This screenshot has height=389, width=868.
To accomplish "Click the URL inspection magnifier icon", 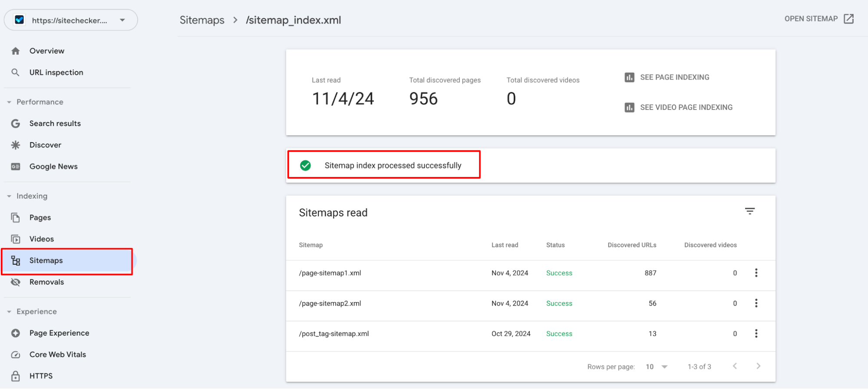I will tap(16, 72).
